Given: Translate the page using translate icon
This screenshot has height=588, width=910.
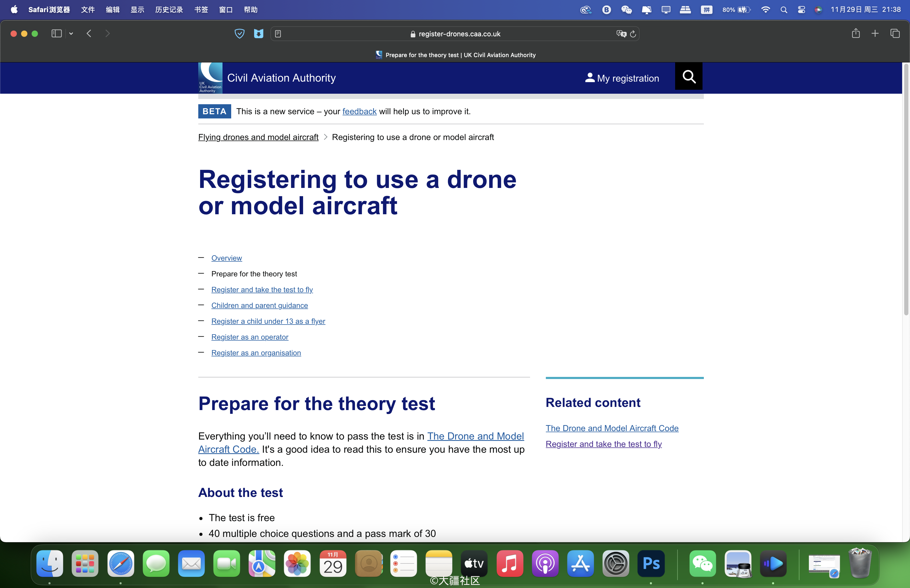Looking at the screenshot, I should [621, 34].
